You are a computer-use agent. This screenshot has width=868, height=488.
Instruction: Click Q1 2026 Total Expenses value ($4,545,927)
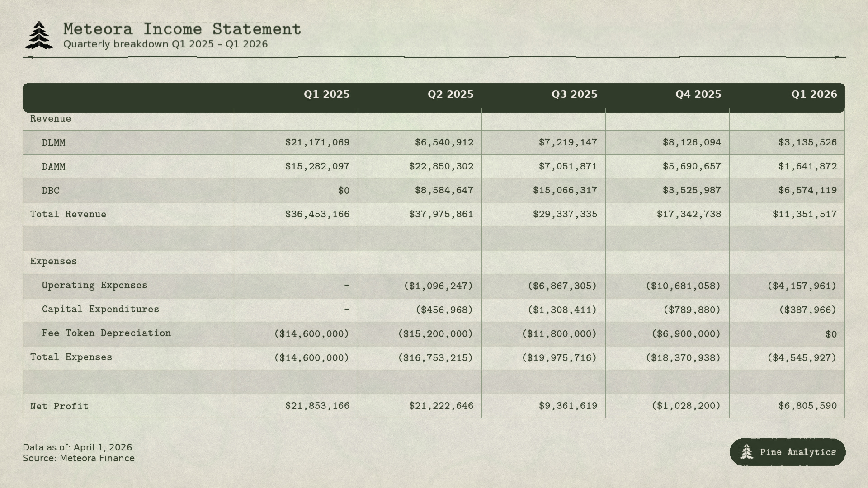pyautogui.click(x=802, y=358)
